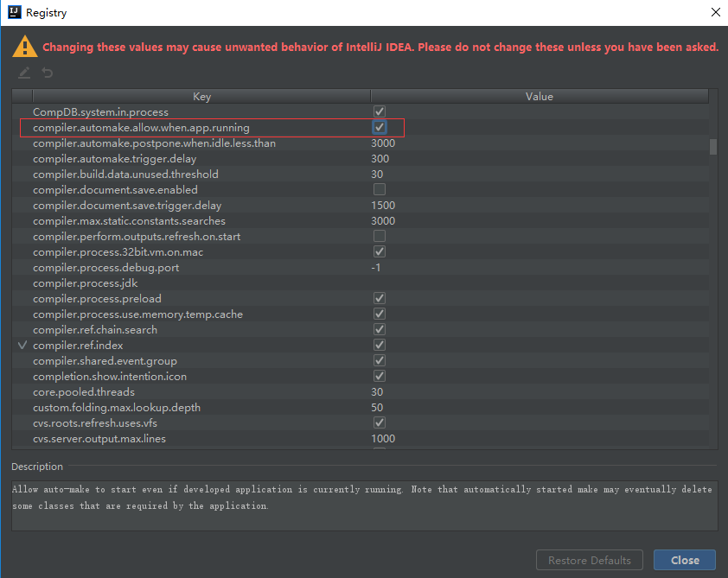This screenshot has height=578, width=728.
Task: Enable compiler.document.save.enabled
Action: coord(379,189)
